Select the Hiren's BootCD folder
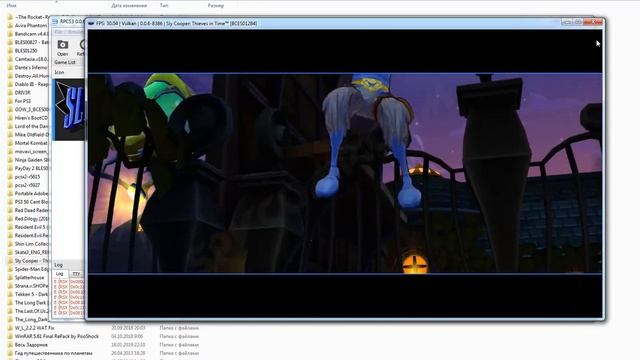 point(31,118)
